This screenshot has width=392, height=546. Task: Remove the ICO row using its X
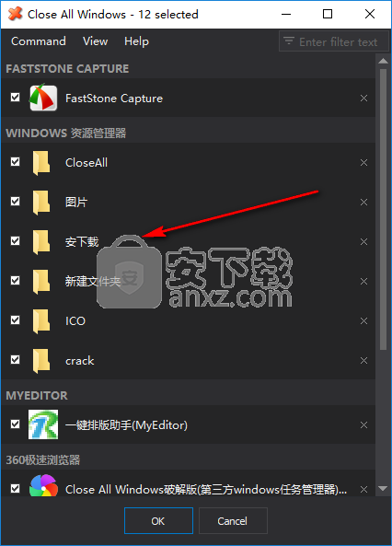coord(363,320)
